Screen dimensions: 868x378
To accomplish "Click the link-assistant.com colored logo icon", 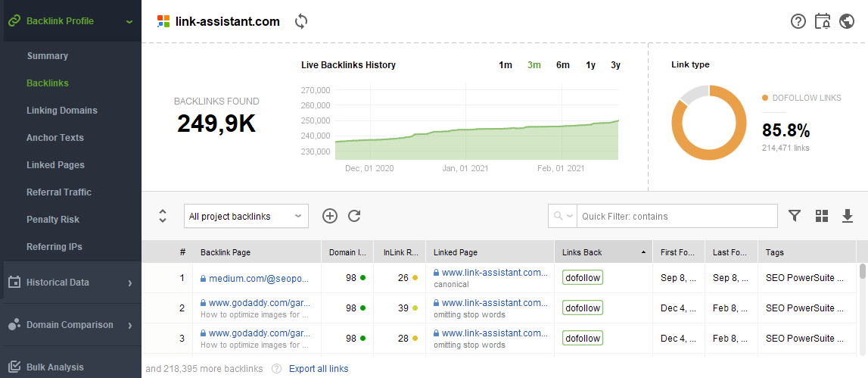I will 163,22.
